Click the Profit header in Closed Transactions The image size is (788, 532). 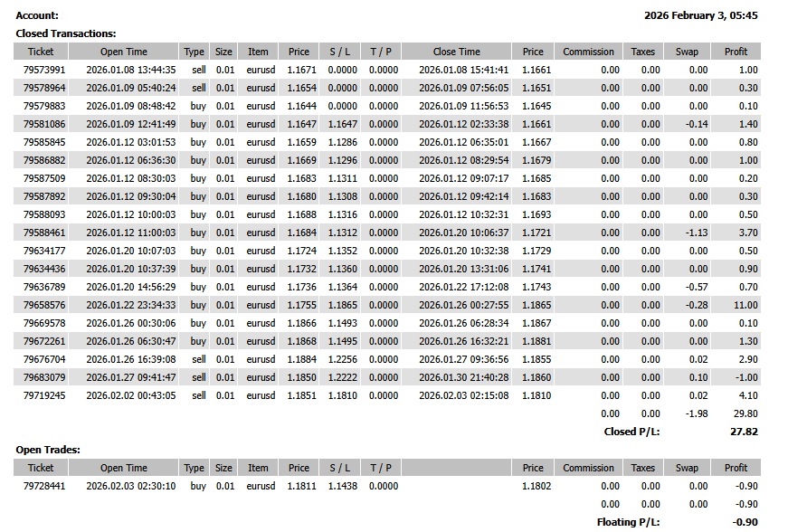point(736,52)
